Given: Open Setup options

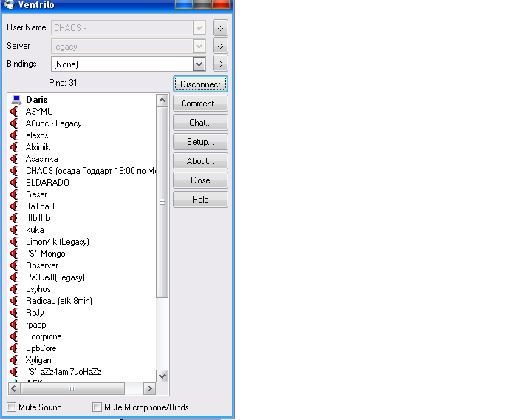Looking at the screenshot, I should tap(200, 141).
